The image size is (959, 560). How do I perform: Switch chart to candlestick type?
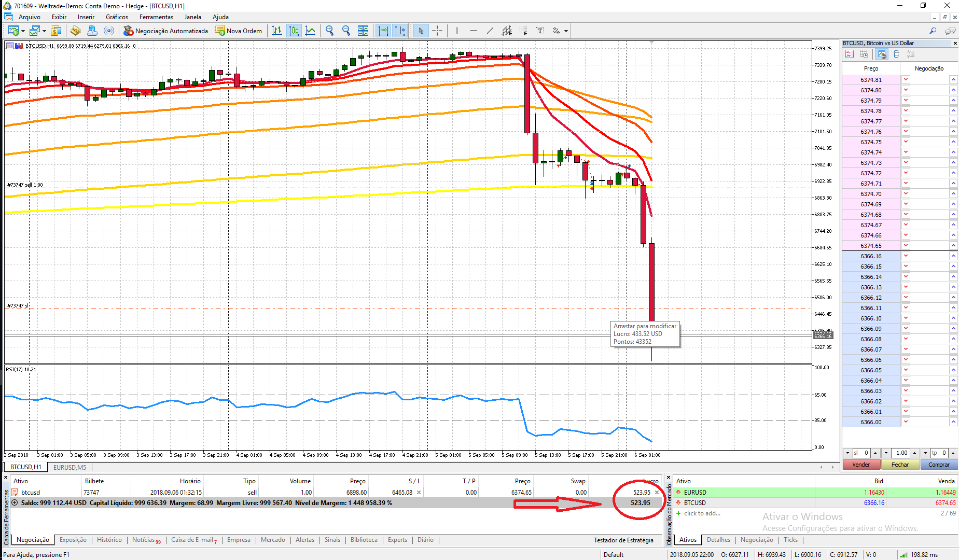pyautogui.click(x=294, y=31)
